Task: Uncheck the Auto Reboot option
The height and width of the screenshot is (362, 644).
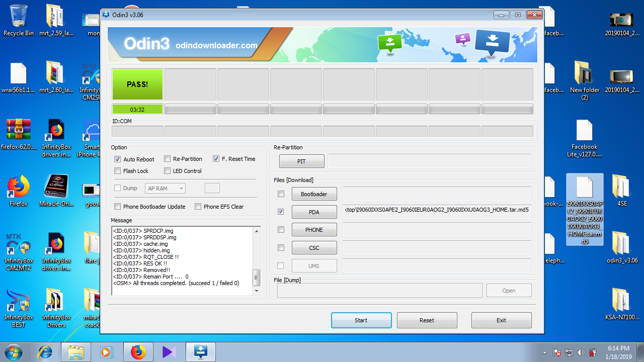Action: click(x=118, y=159)
